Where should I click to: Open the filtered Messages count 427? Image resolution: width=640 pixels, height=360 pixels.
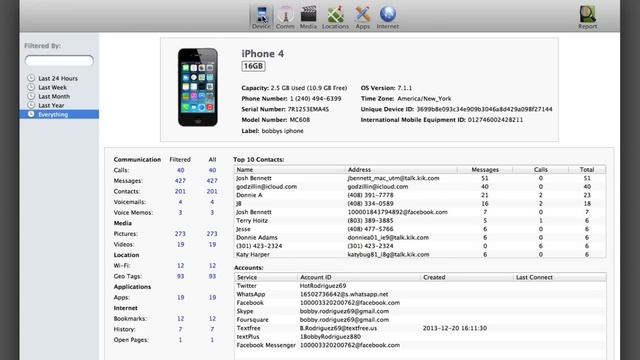tap(180, 181)
